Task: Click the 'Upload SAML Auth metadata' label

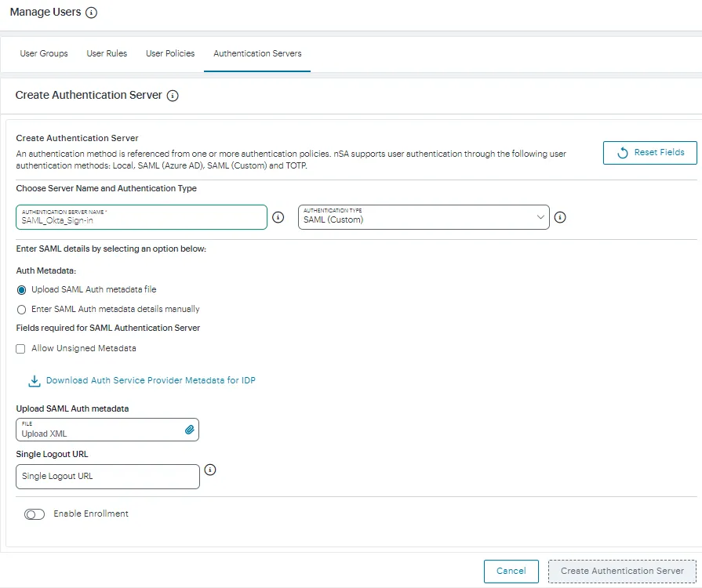Action: tap(72, 408)
